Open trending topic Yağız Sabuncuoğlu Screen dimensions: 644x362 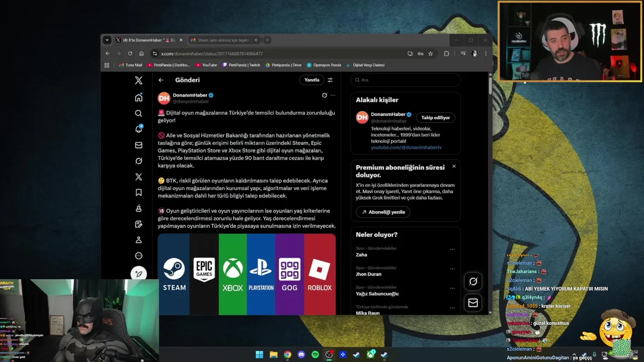click(377, 294)
